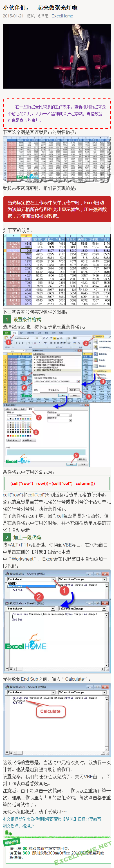Screen dimensions: 114x868
Task: Open the ExcelHome link in the article header
Action: click(x=62, y=16)
